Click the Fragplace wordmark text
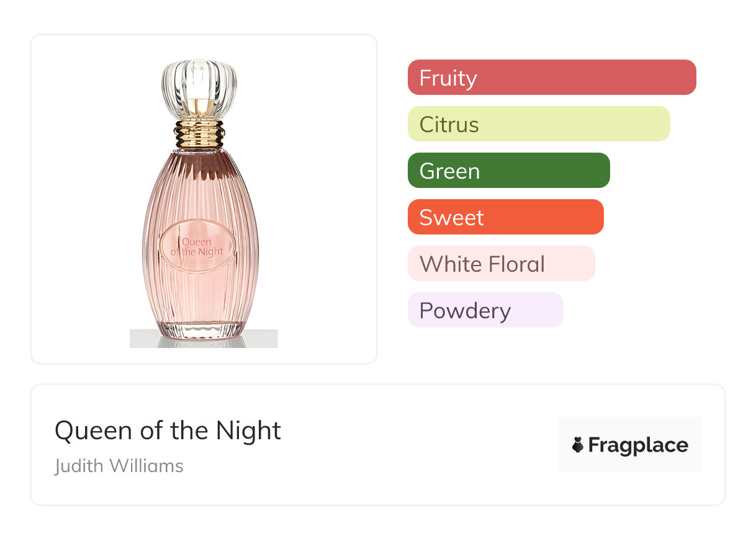Viewport: 756px width, 536px height. click(x=637, y=445)
